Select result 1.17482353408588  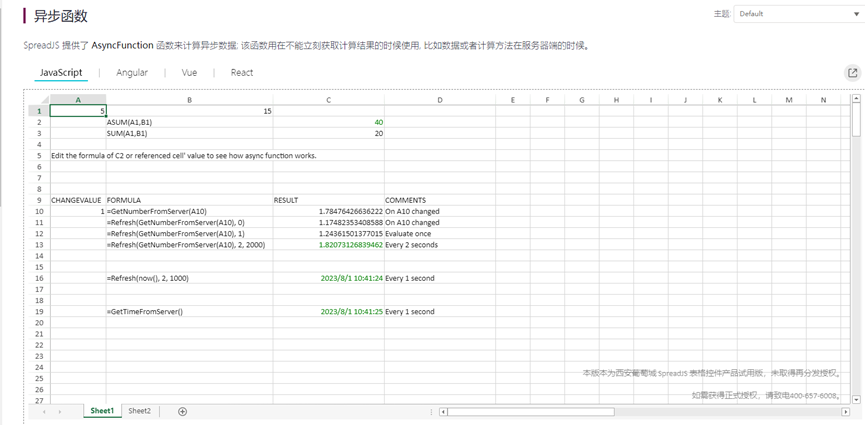(x=329, y=222)
